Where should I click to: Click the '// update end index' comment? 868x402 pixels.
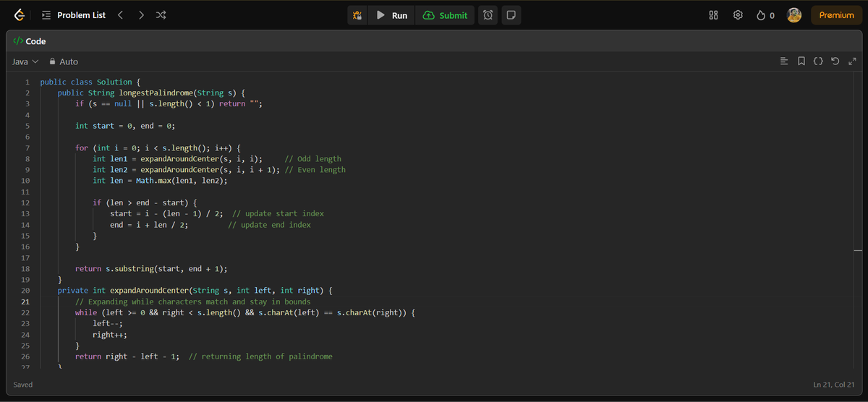[270, 225]
